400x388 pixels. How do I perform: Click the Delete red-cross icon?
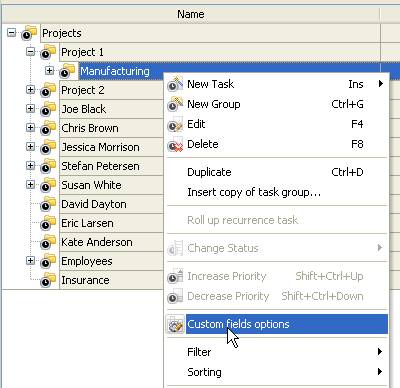(x=175, y=144)
